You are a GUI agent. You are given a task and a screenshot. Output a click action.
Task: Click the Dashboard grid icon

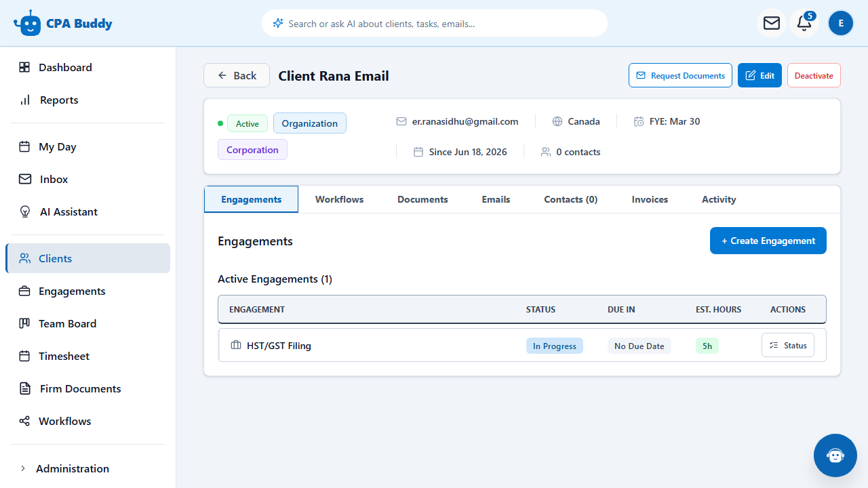[x=24, y=67]
